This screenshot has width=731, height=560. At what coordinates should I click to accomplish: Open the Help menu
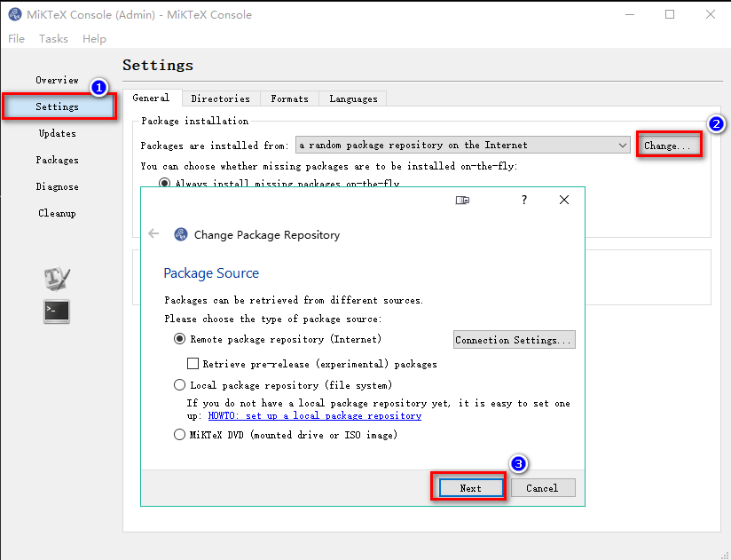point(94,39)
